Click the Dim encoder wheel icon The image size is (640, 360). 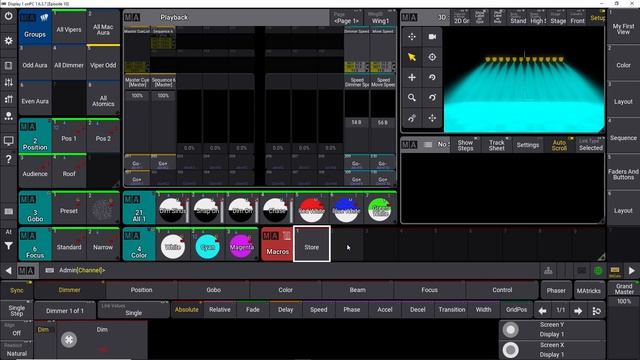tap(69, 340)
